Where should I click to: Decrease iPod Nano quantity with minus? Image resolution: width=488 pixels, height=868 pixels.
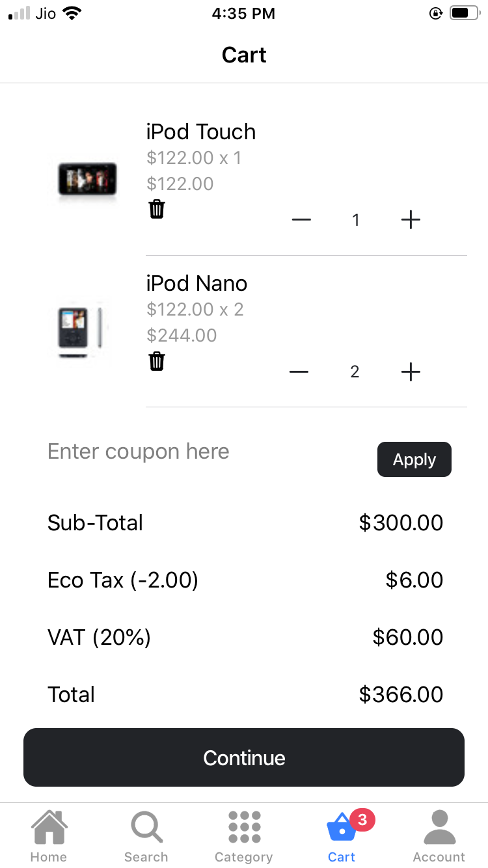click(299, 372)
